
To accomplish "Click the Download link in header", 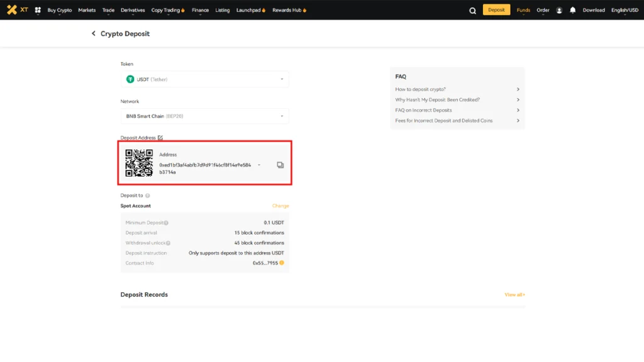I will tap(594, 10).
